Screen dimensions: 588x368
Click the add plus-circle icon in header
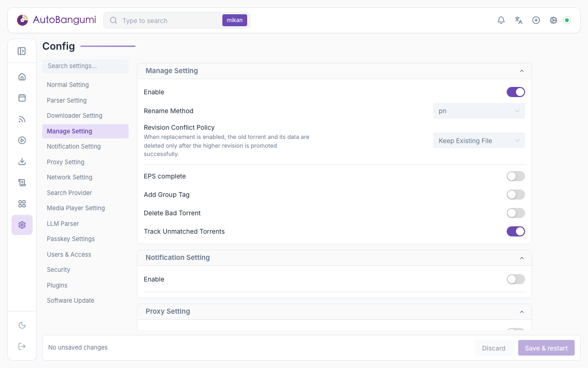[x=536, y=20]
